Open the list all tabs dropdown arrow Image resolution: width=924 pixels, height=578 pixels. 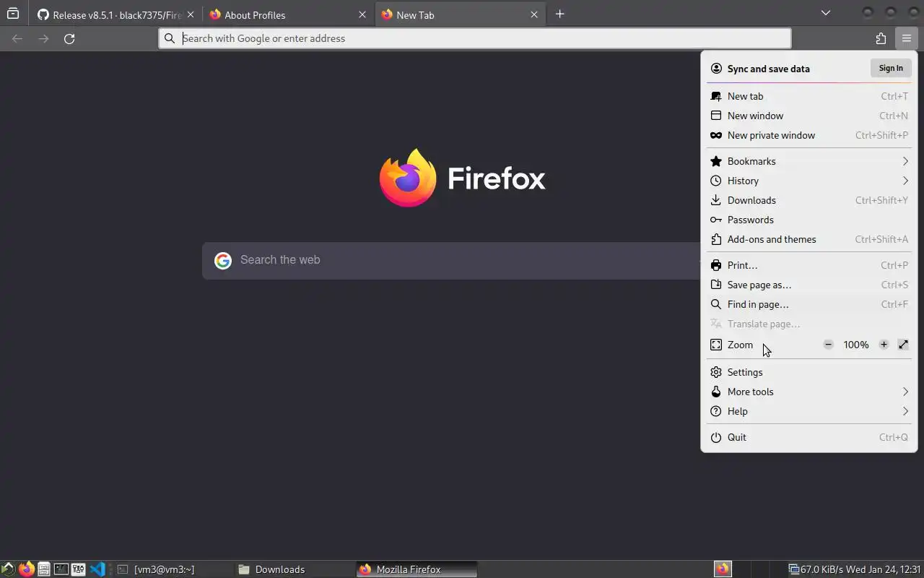826,13
